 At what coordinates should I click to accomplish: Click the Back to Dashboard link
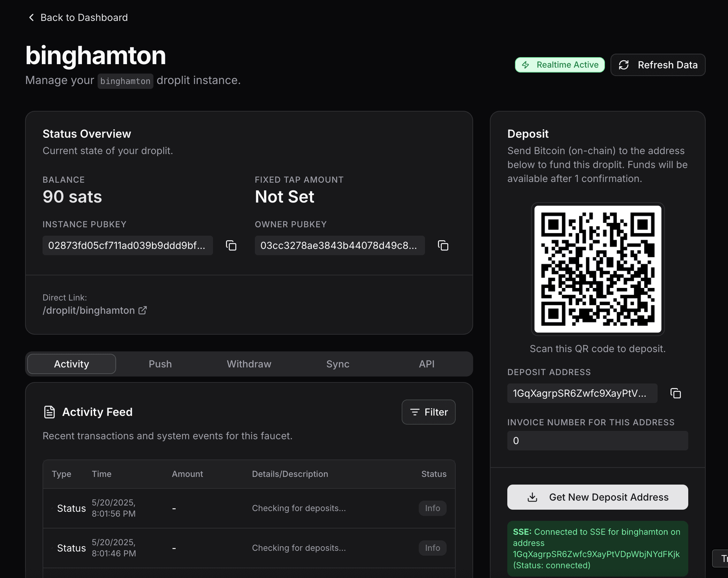pyautogui.click(x=84, y=17)
